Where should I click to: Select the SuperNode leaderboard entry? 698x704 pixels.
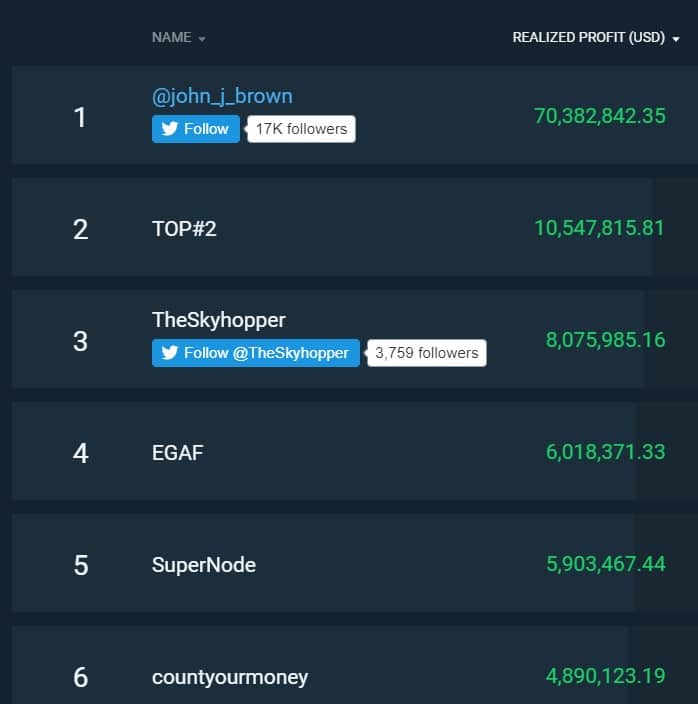point(323,563)
